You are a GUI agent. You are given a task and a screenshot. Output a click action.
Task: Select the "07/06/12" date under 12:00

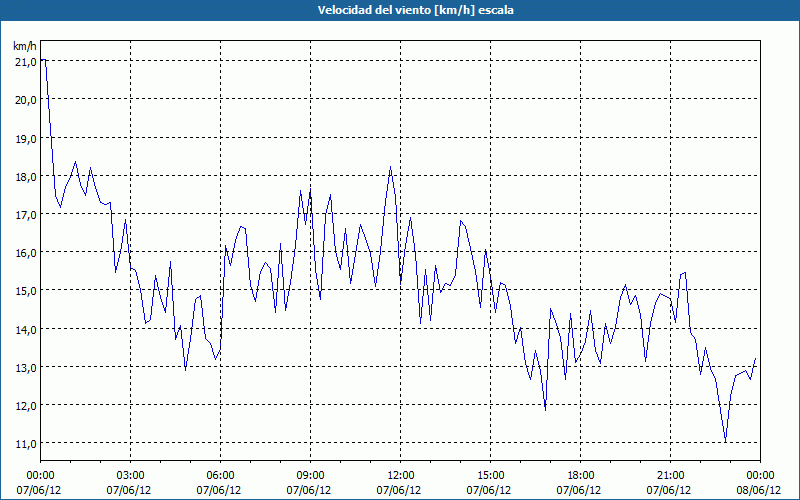[x=398, y=490]
